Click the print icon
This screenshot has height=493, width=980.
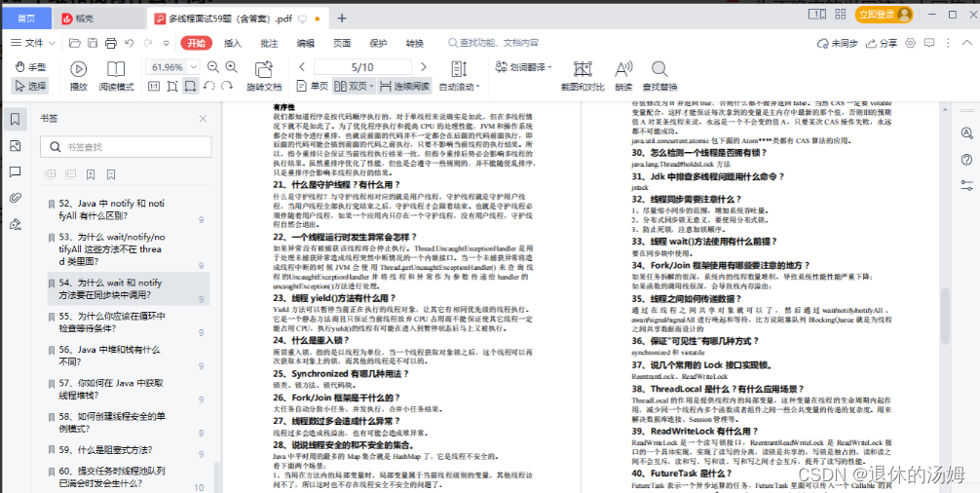[111, 43]
